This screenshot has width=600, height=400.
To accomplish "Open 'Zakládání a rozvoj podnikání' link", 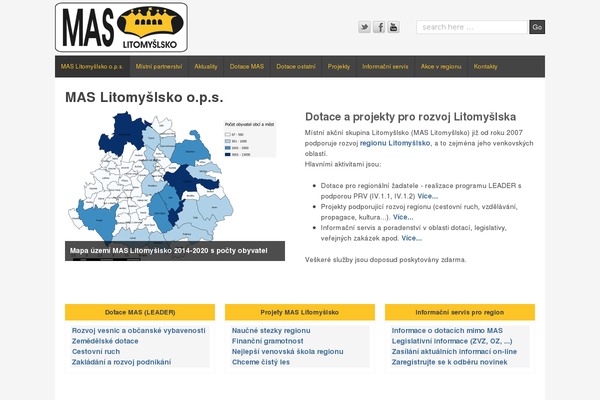I will (x=121, y=362).
